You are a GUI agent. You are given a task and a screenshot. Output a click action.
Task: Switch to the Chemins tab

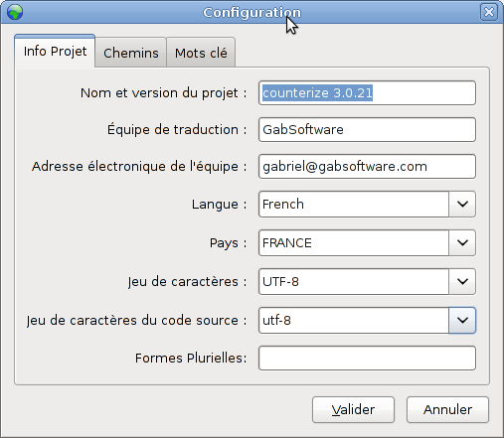[131, 53]
